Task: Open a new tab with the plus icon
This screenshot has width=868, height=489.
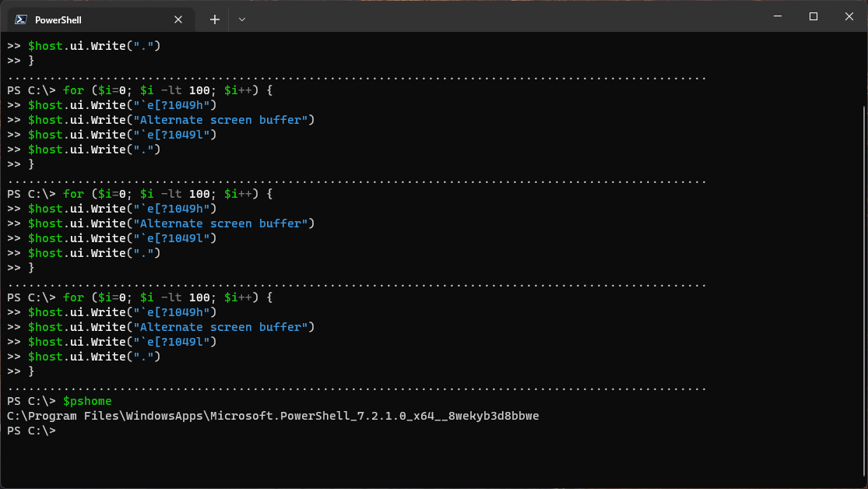Action: click(214, 19)
